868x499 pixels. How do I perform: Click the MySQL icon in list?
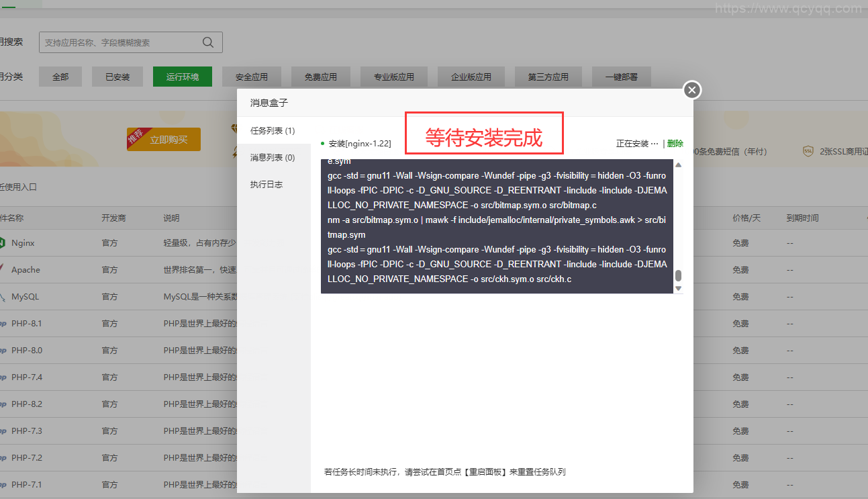pyautogui.click(x=3, y=296)
